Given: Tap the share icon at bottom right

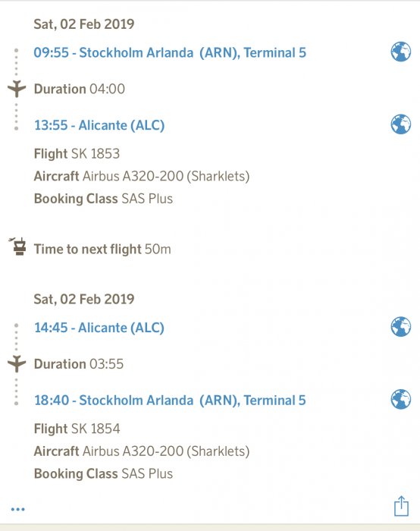Looking at the screenshot, I should coord(401,506).
